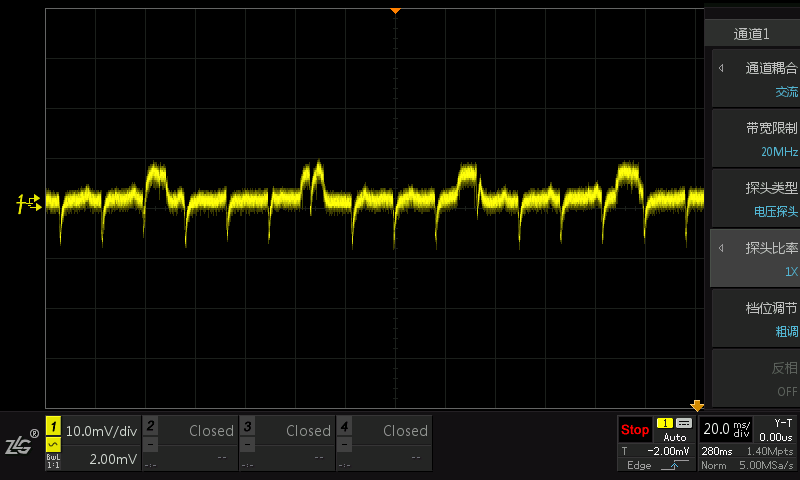Click the orange trigger position marker at top

pos(395,11)
